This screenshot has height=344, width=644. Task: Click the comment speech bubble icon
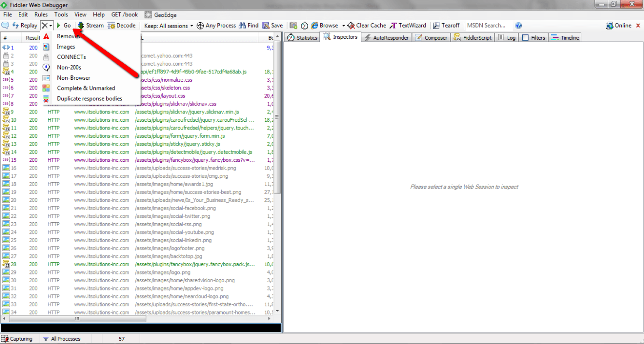6,26
